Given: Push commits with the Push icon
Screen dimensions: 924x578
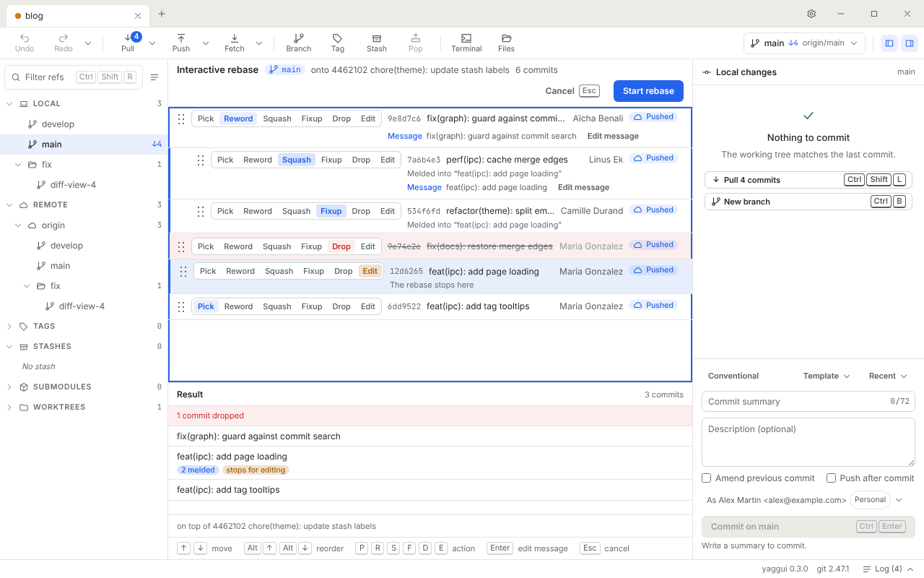Looking at the screenshot, I should click(181, 43).
